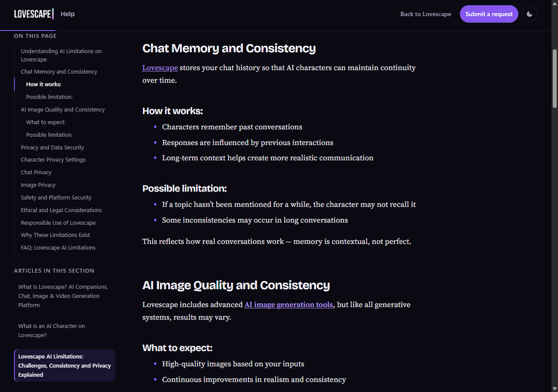Go to the Image Privacy section

[38, 185]
